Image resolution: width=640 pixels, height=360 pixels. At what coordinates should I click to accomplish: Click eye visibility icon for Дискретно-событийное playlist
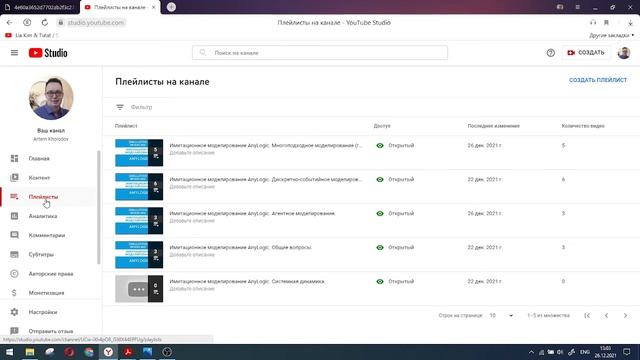click(380, 179)
